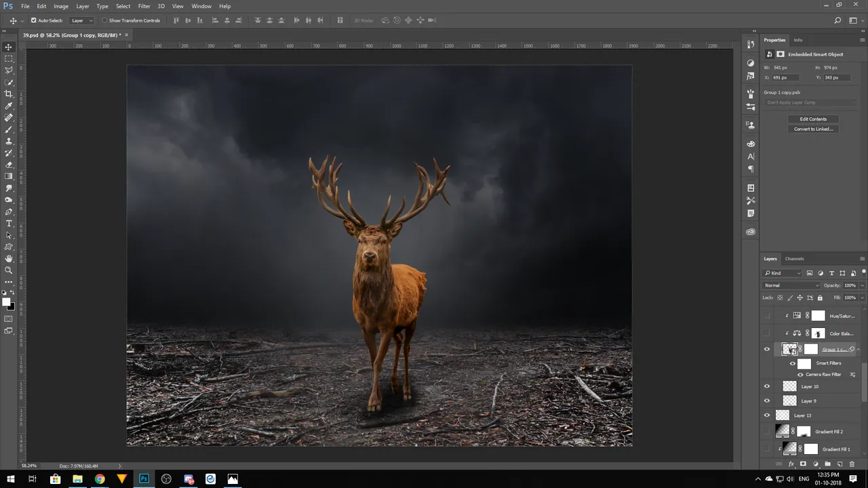Add a layer style with fx icon
868x488 pixels.
click(x=791, y=464)
